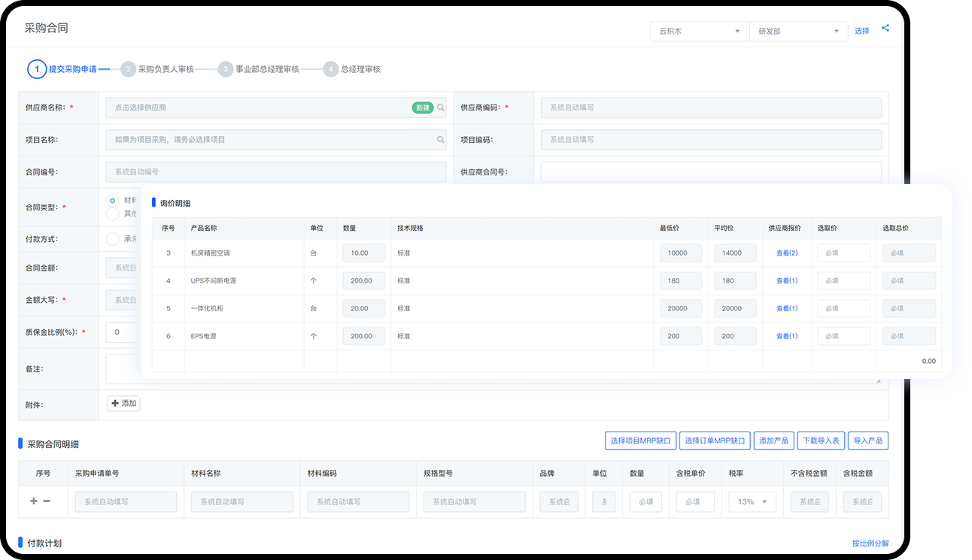Click the 下载导入表 button
Viewport: 972px width, 560px height.
point(822,440)
